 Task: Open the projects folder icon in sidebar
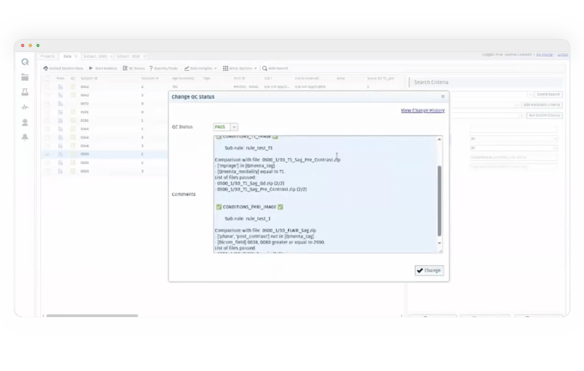tap(25, 77)
